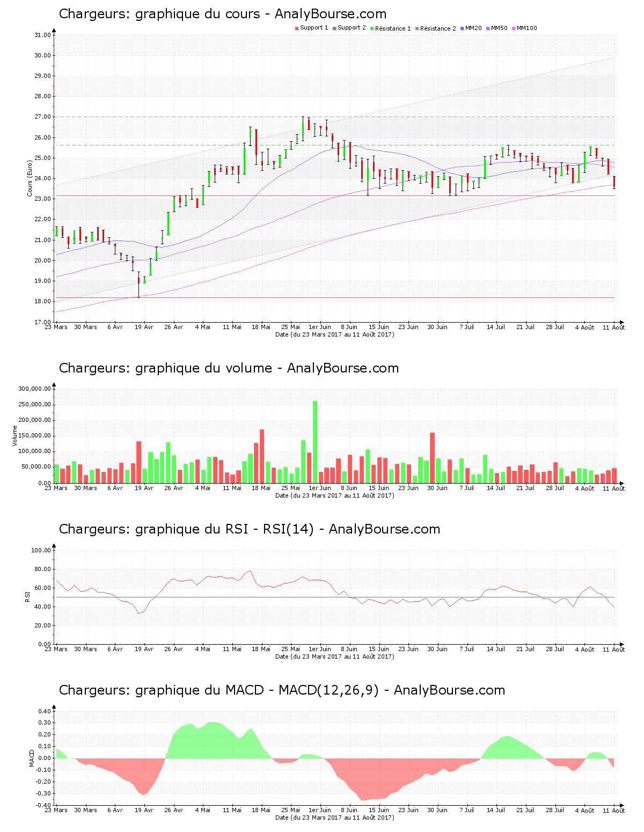
Task: Select the Résistance 2 legend label
Action: pyautogui.click(x=438, y=28)
